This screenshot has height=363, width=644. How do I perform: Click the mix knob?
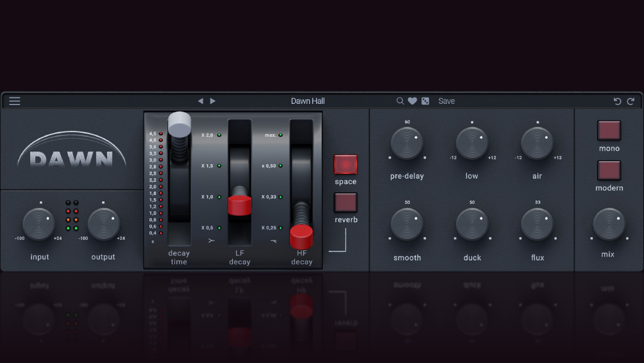click(609, 224)
